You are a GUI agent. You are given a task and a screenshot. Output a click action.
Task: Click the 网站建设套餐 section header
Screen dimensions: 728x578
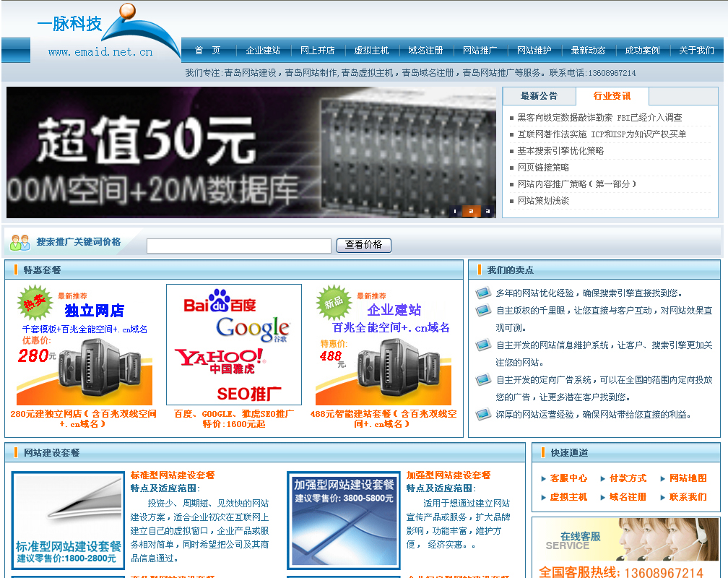[51, 452]
